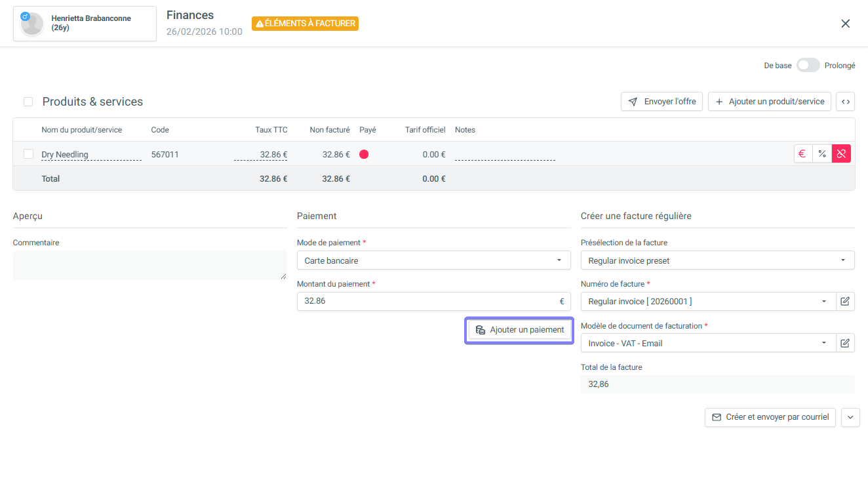Viewport: 868px width, 486px height.
Task: Click the red Payé status dot
Action: click(x=364, y=154)
